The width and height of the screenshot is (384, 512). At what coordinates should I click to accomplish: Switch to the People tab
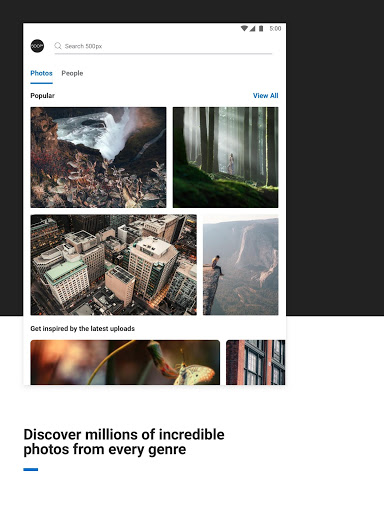(72, 73)
